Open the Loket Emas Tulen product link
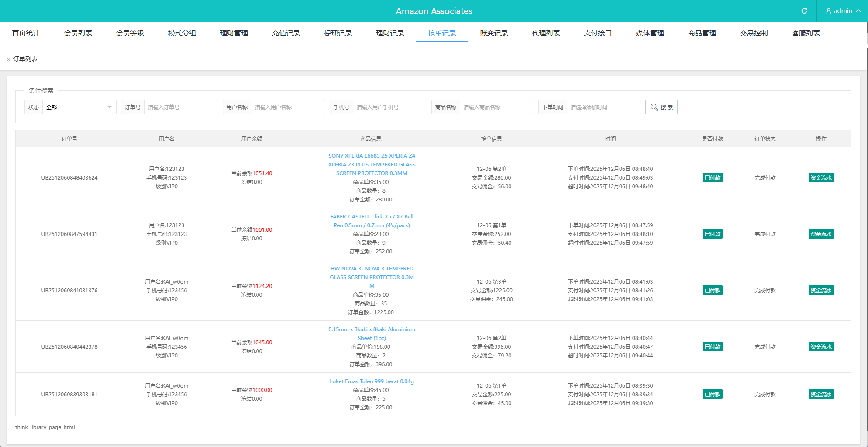 tap(372, 381)
